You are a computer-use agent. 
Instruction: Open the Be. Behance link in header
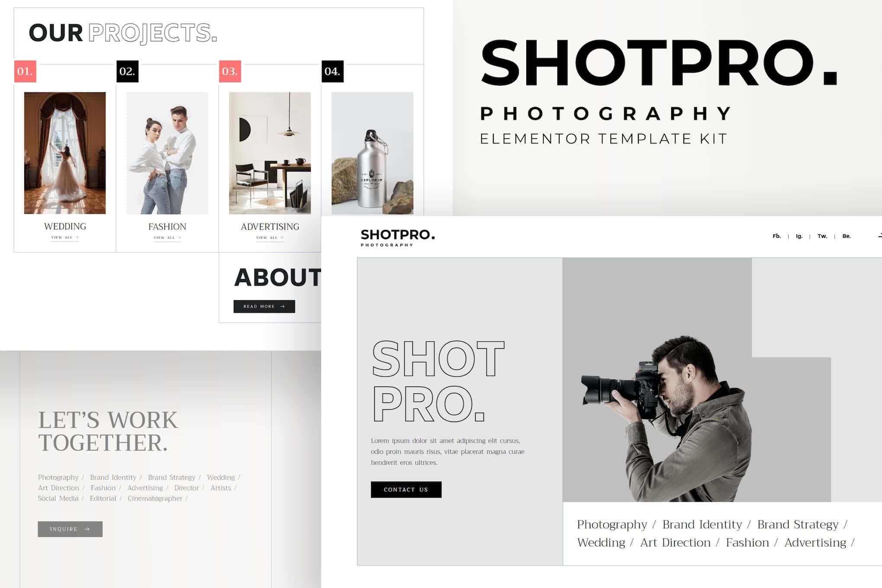pyautogui.click(x=847, y=236)
